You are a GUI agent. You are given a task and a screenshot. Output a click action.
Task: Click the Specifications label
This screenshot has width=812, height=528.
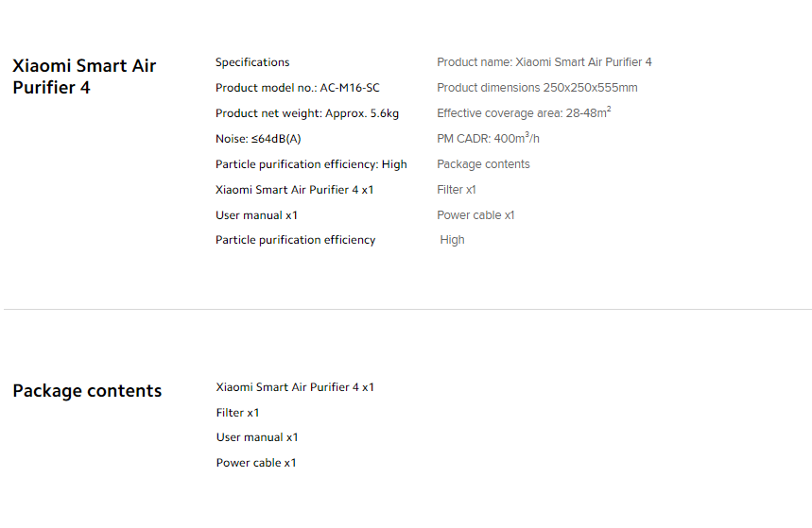point(252,62)
